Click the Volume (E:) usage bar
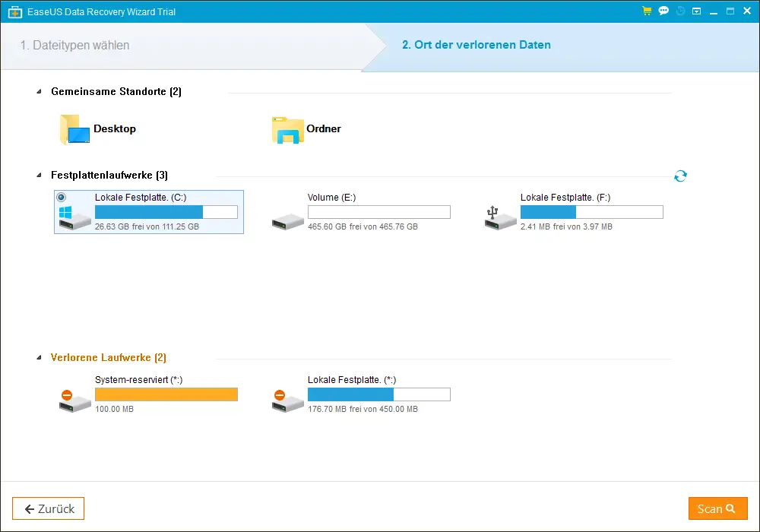This screenshot has width=760, height=532. tap(379, 212)
